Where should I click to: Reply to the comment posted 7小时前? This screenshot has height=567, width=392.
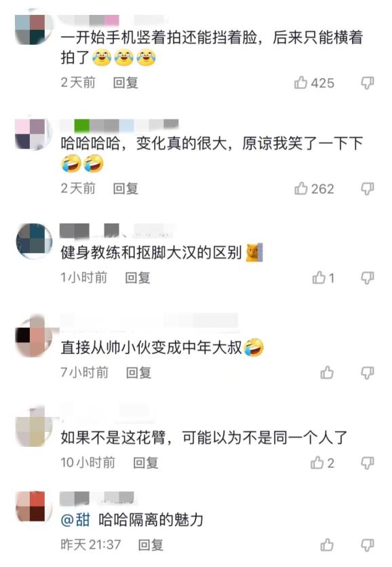(138, 373)
